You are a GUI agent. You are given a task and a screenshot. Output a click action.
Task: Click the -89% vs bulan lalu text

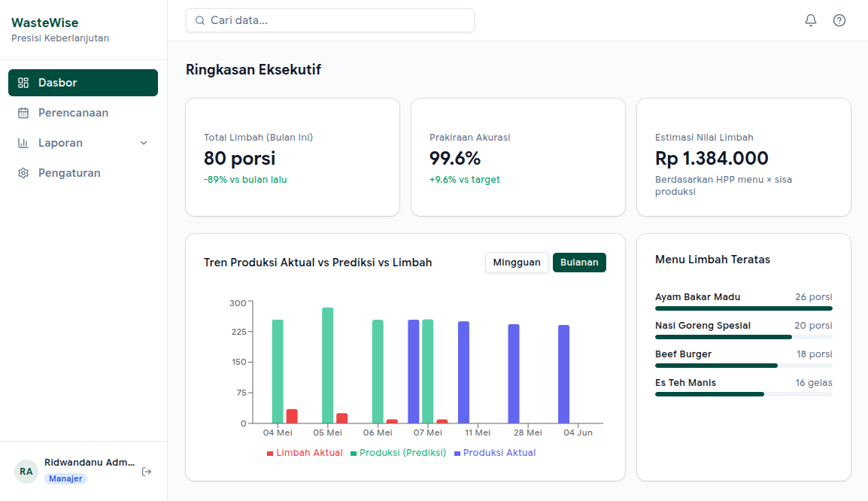(245, 179)
